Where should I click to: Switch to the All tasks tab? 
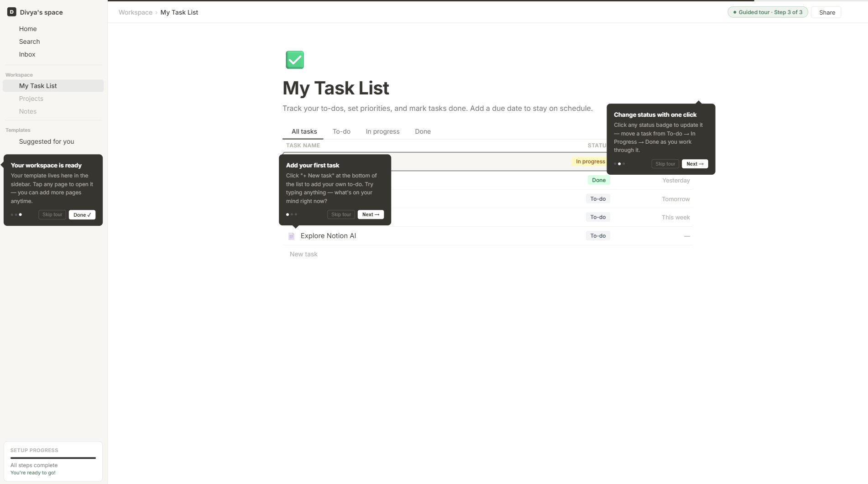[304, 131]
